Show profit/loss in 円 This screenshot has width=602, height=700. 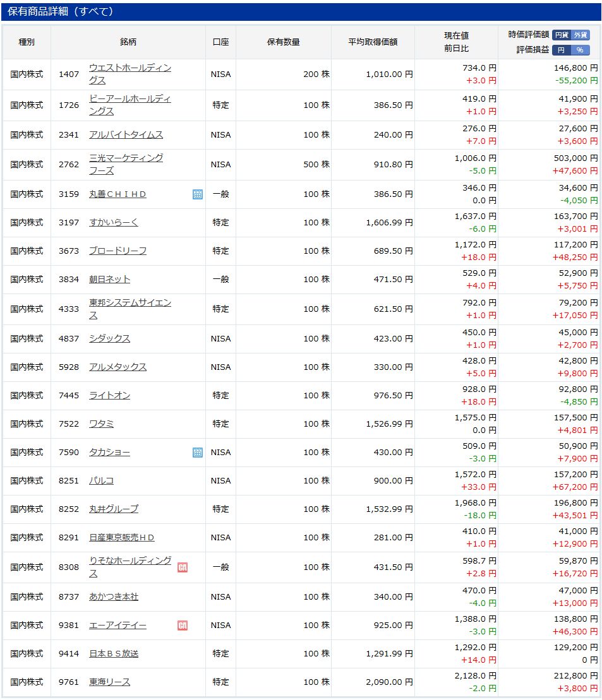click(562, 50)
